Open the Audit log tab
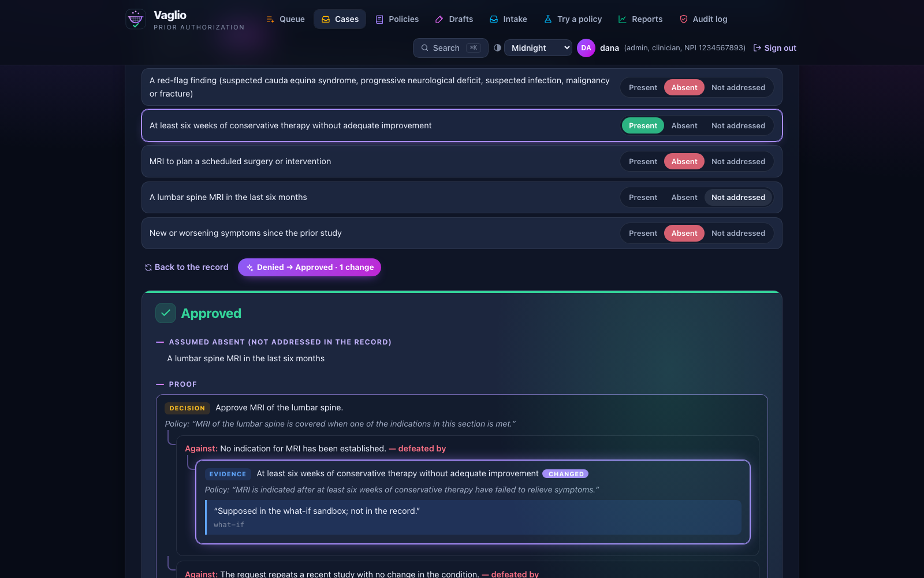Screen dimensions: 924x578 (703, 19)
